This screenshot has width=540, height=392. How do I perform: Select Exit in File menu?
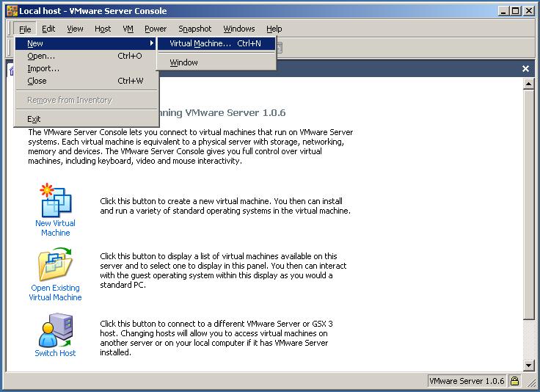tap(86, 119)
